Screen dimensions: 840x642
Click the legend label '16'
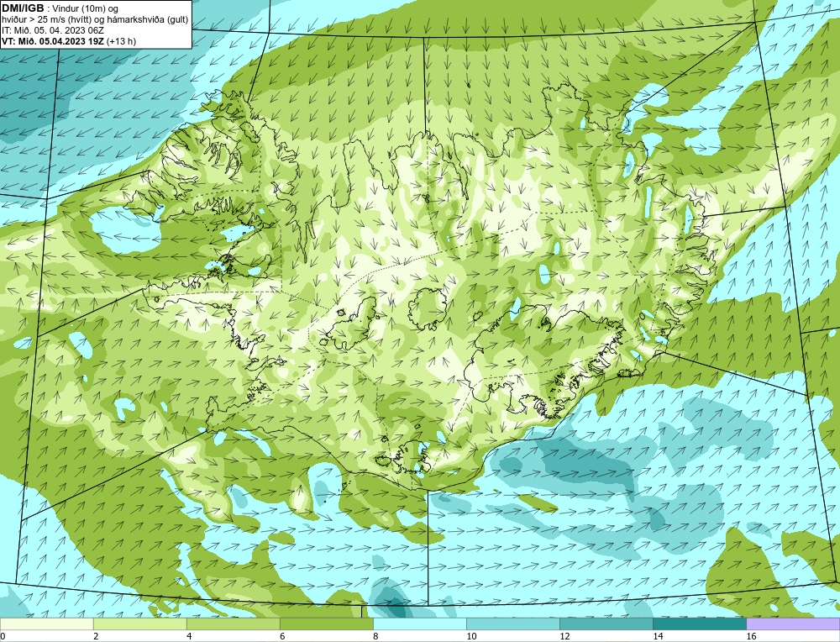point(751,636)
